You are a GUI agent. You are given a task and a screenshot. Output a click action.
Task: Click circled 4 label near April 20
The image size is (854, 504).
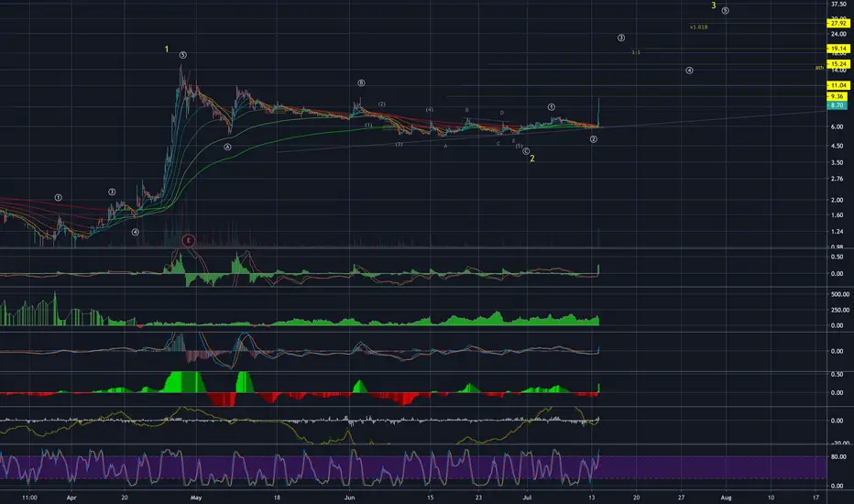pos(135,232)
